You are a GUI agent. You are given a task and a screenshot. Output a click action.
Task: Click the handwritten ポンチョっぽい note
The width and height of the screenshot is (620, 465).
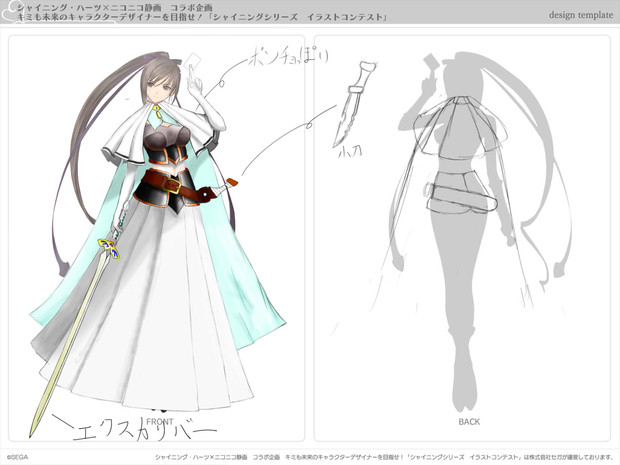289,58
